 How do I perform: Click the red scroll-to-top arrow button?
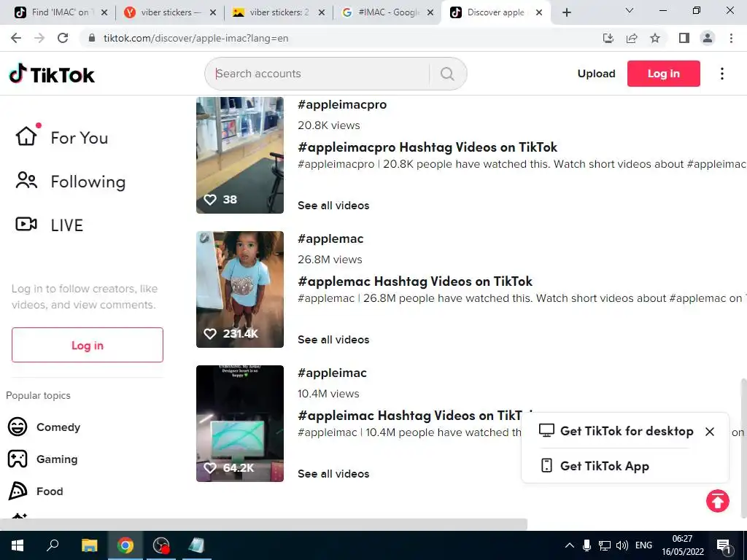718,501
